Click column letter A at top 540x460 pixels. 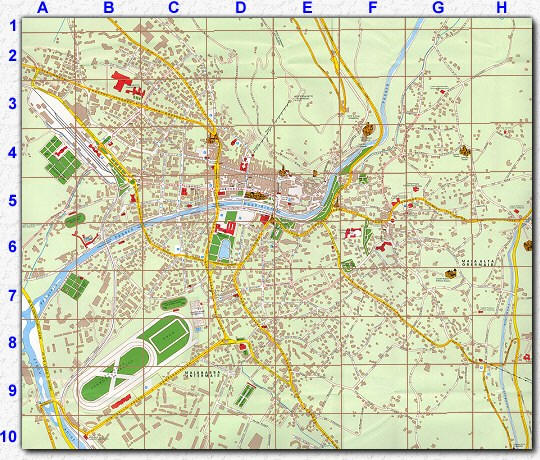[x=42, y=8]
